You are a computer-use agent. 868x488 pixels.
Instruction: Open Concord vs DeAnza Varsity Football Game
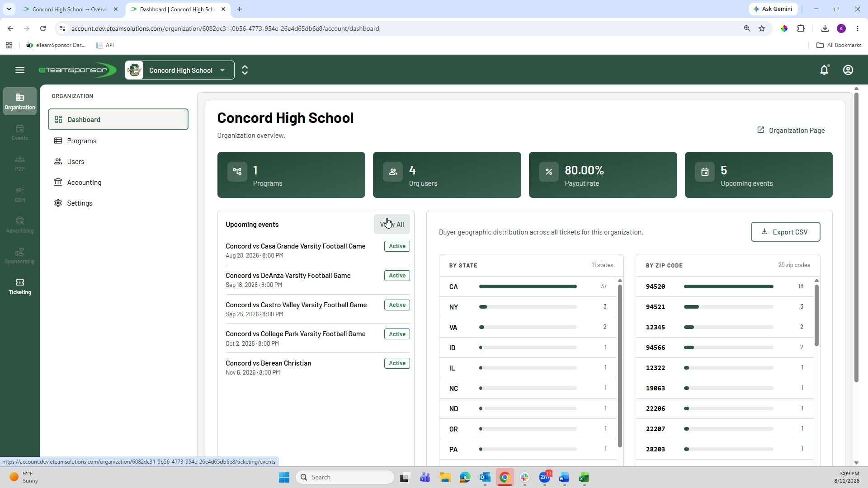coord(288,276)
